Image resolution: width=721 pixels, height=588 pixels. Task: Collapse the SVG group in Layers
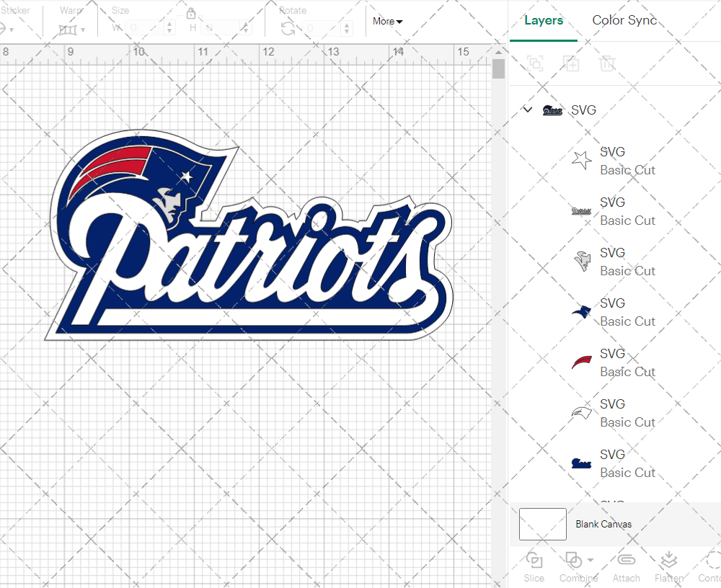click(528, 110)
